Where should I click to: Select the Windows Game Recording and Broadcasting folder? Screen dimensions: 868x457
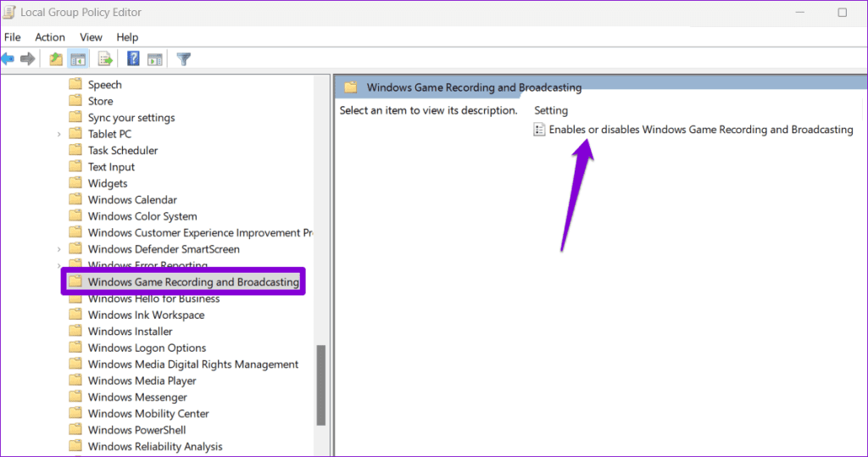pos(193,281)
